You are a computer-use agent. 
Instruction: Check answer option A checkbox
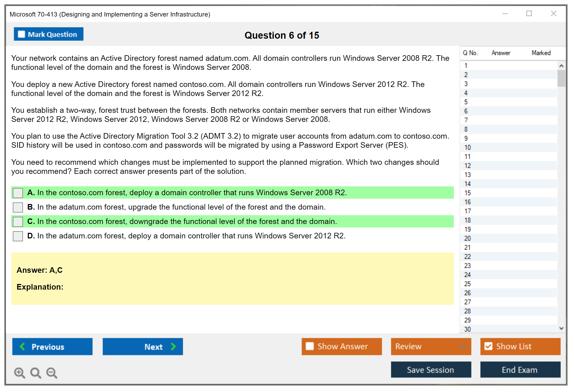(x=18, y=193)
